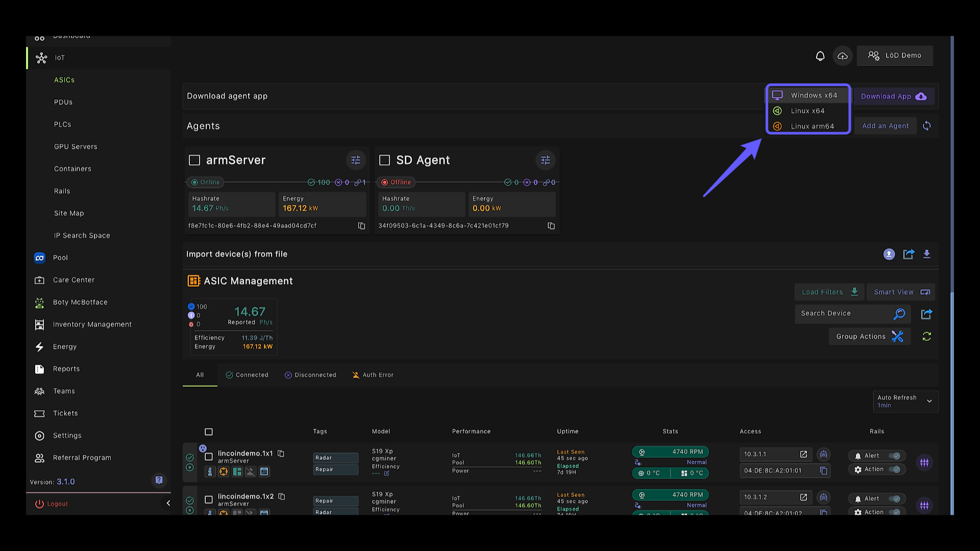Click the Load Filters button
This screenshot has height=551, width=980.
(x=829, y=292)
